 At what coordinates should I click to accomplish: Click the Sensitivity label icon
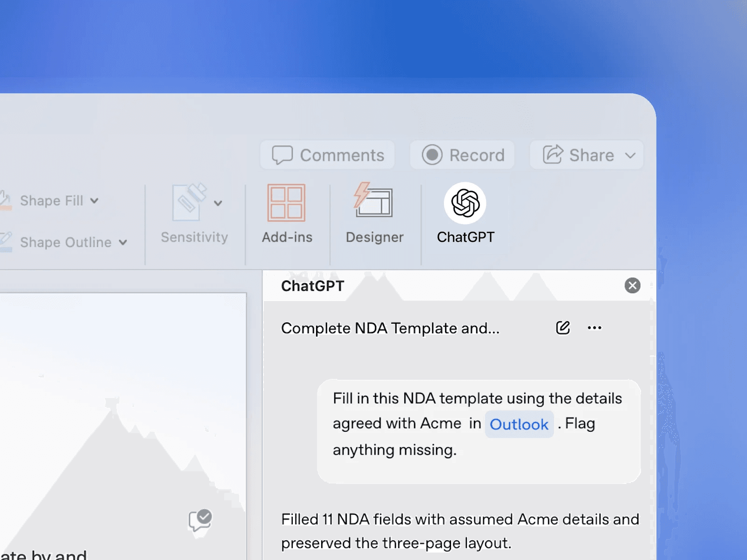point(189,202)
